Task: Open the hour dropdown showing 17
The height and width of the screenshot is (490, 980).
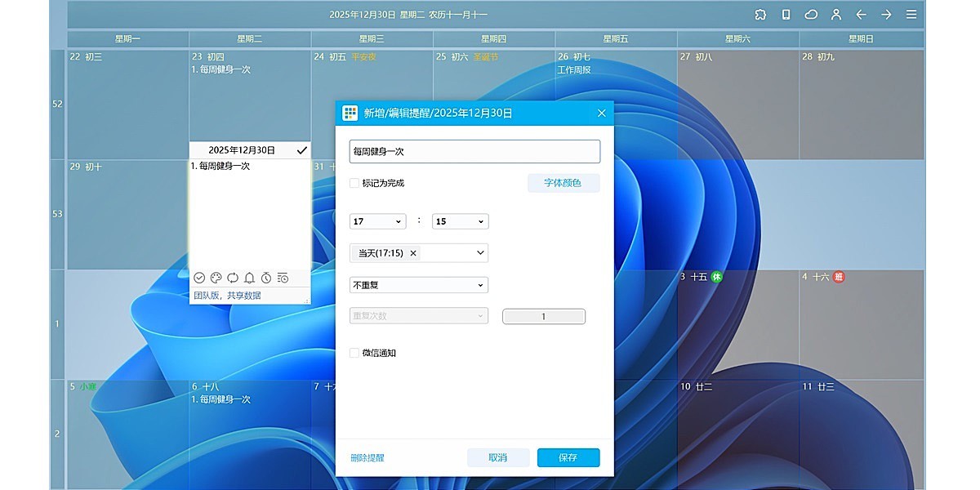Action: click(x=376, y=220)
